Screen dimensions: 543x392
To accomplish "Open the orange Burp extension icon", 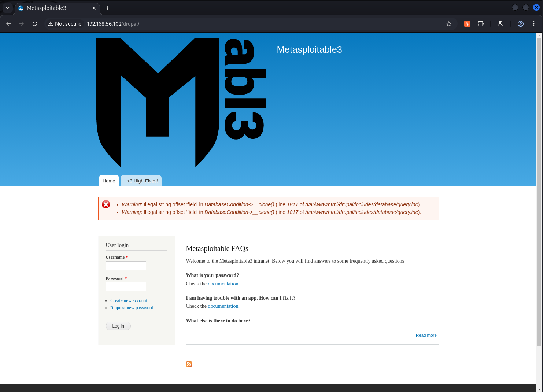I will (467, 24).
